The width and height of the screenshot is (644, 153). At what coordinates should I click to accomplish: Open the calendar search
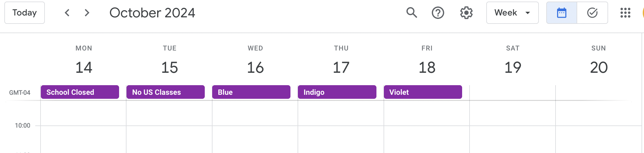(412, 13)
